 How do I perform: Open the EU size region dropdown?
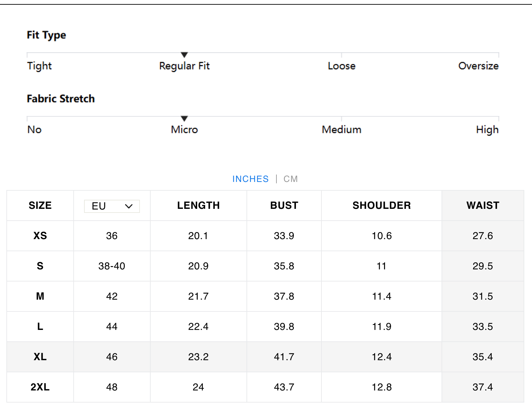pos(112,206)
